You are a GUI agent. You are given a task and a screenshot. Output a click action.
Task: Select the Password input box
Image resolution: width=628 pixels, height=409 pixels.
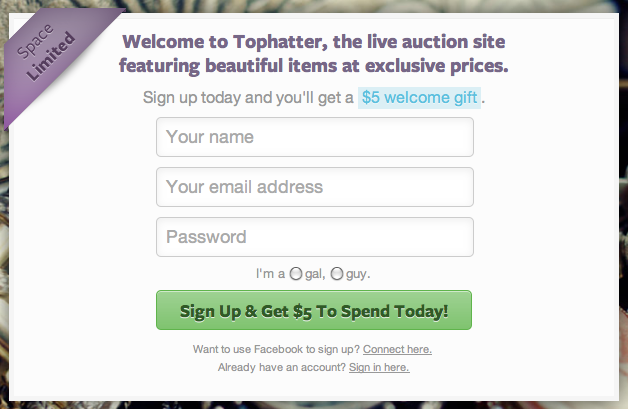(314, 237)
